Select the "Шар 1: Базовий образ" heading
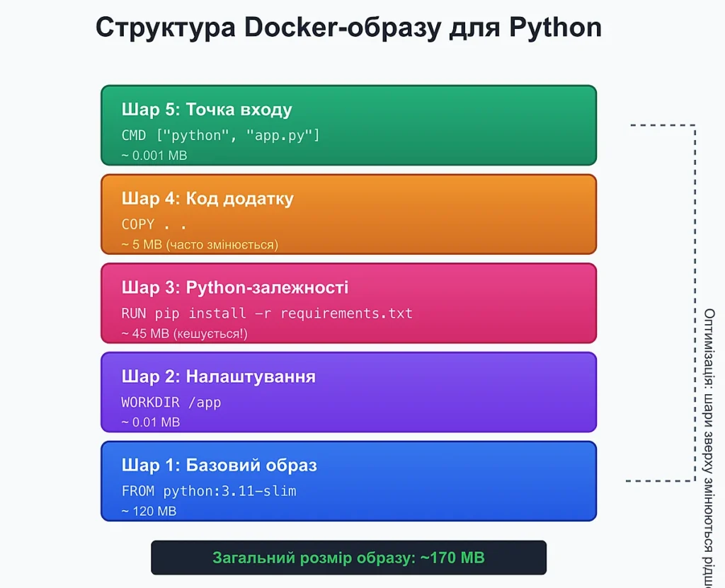 (219, 466)
